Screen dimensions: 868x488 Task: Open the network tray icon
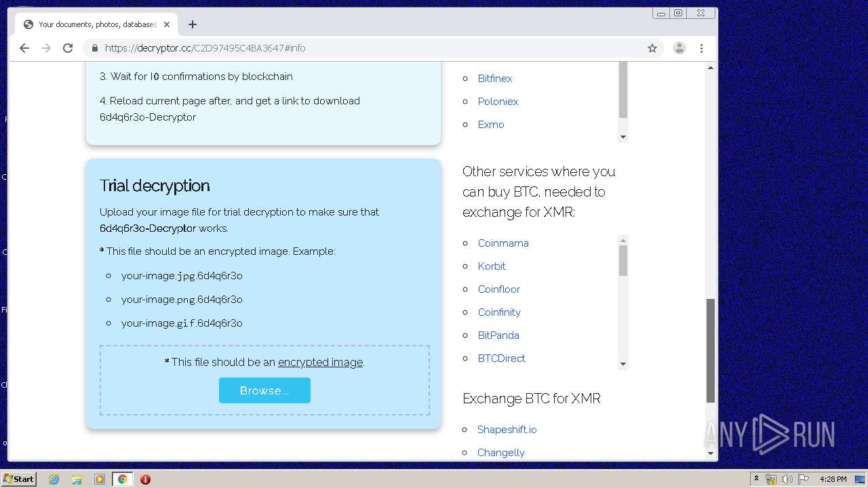771,479
